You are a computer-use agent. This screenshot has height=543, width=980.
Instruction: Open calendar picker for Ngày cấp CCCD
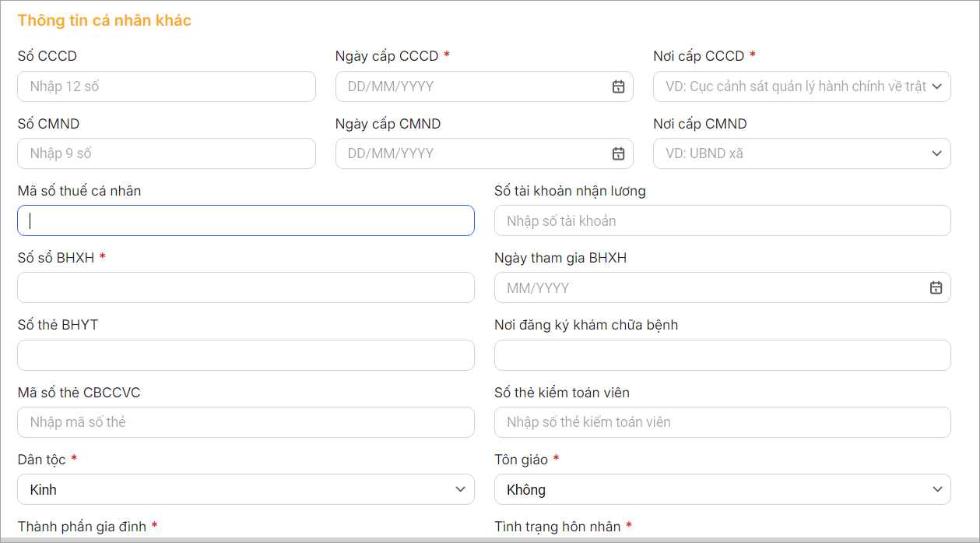tap(618, 86)
